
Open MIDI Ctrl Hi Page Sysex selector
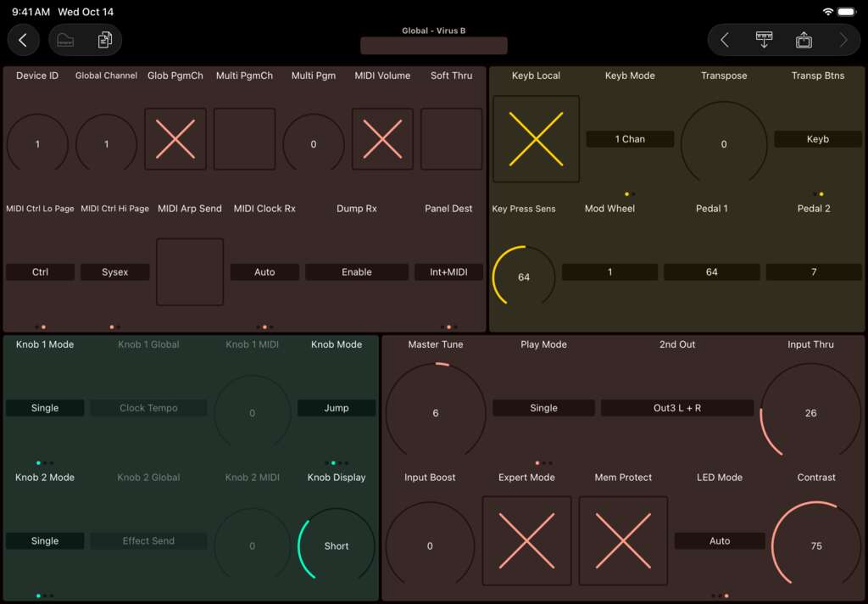pos(114,272)
